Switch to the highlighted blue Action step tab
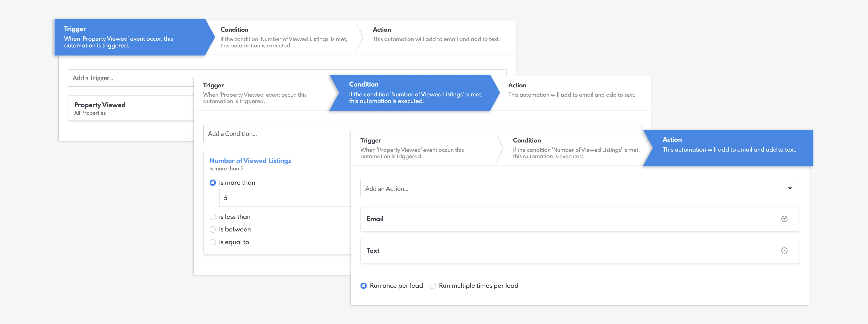 click(x=728, y=148)
